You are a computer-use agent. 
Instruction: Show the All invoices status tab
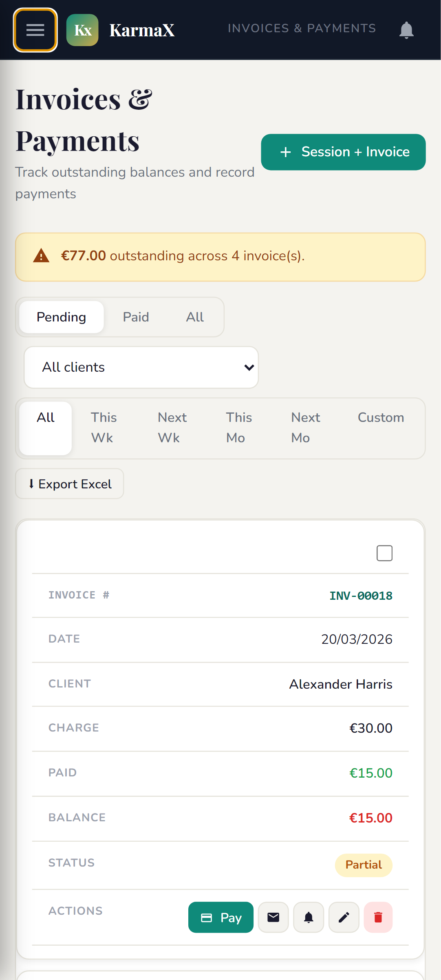point(195,317)
